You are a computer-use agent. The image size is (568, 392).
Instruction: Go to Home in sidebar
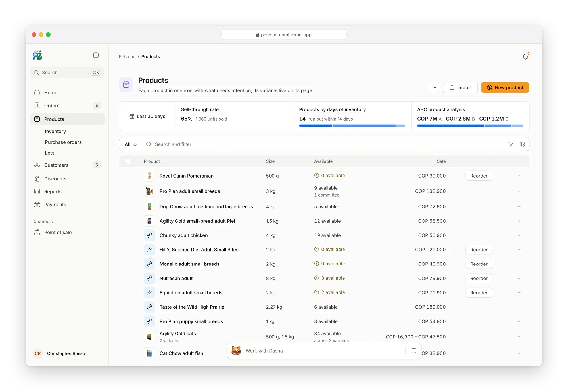tap(67, 92)
